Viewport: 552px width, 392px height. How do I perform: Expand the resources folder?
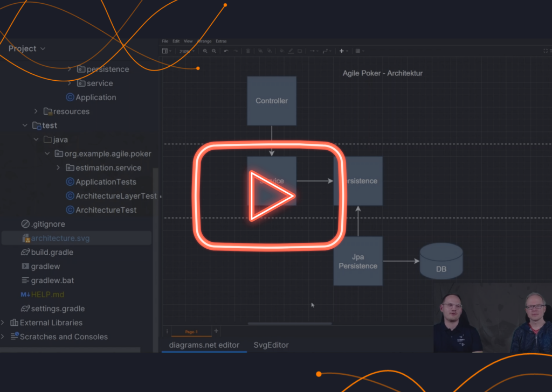pos(36,111)
